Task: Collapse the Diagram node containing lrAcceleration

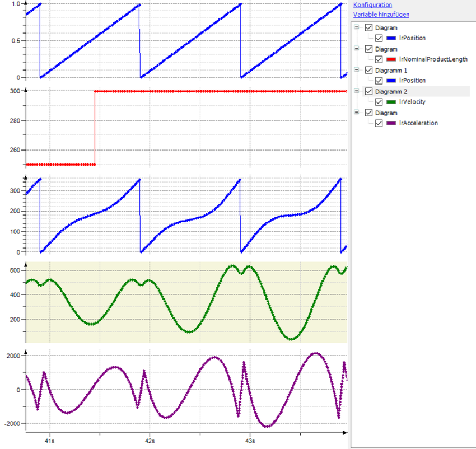Action: [357, 113]
